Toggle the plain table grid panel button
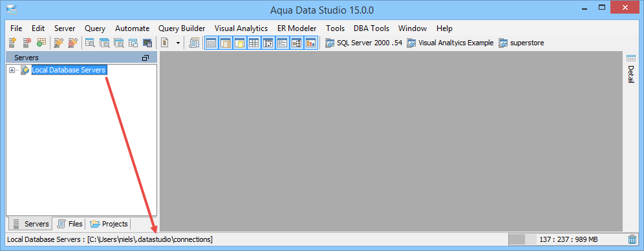The image size is (644, 251). pos(254,43)
